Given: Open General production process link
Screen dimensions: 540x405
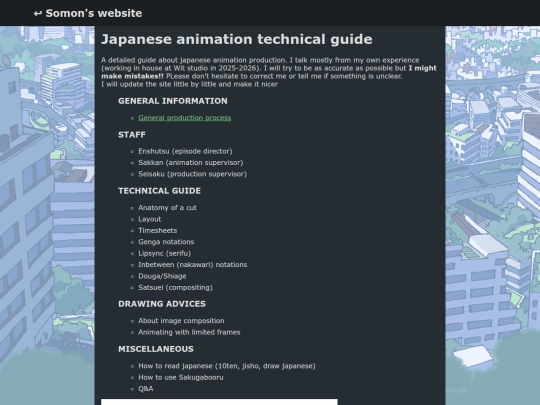Looking at the screenshot, I should pos(185,118).
